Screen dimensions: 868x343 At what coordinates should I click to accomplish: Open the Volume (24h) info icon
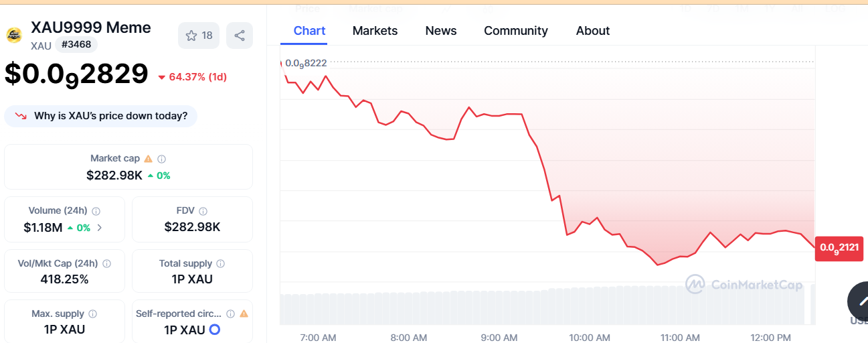pyautogui.click(x=96, y=211)
